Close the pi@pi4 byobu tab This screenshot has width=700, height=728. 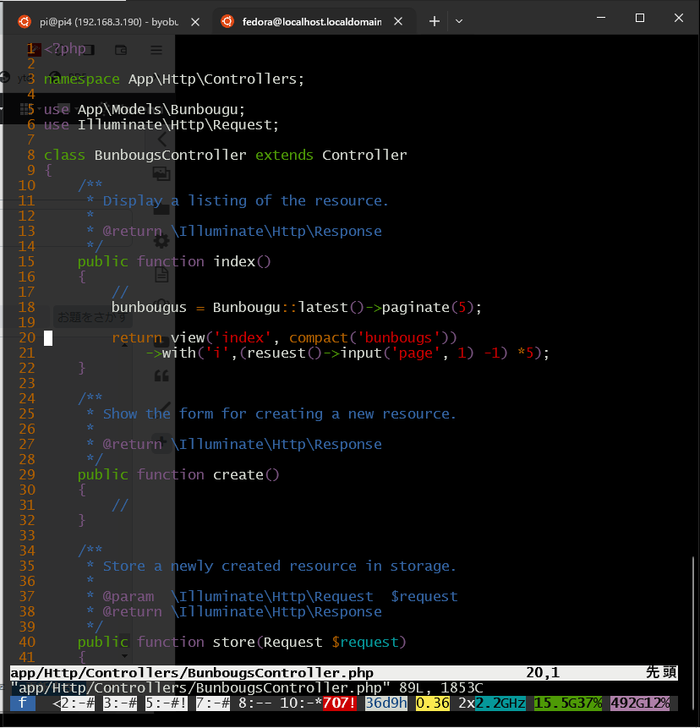click(x=195, y=22)
